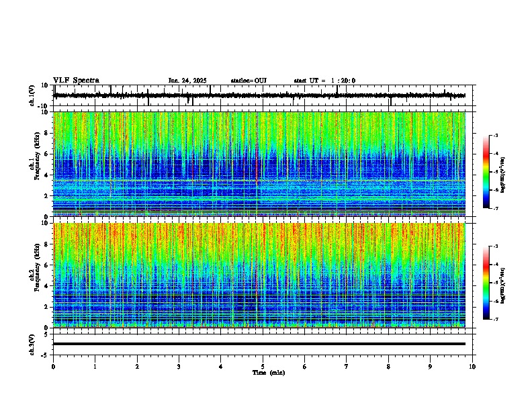
Task: Click the "-7" label below ch.2 color bar
Action: pos(495,319)
